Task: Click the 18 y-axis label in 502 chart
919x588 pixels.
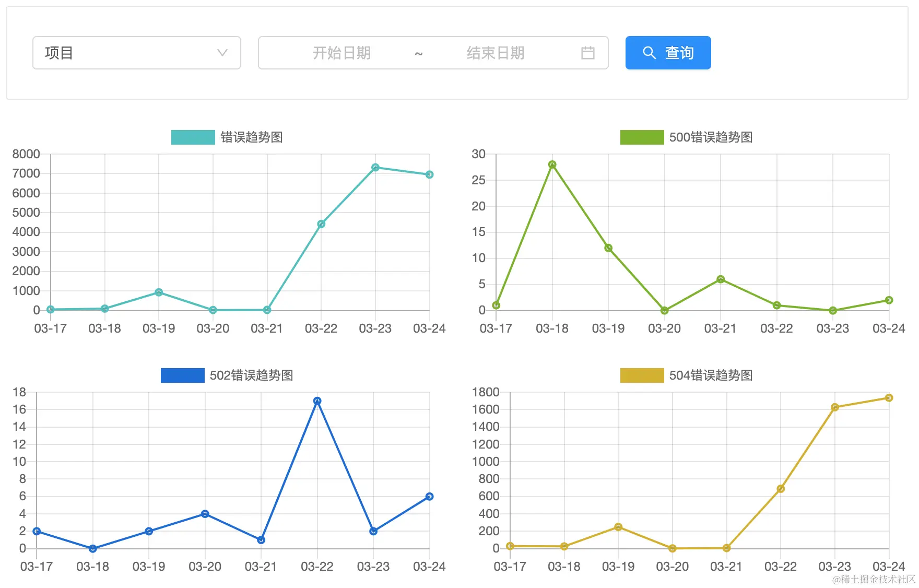Action: 19,392
